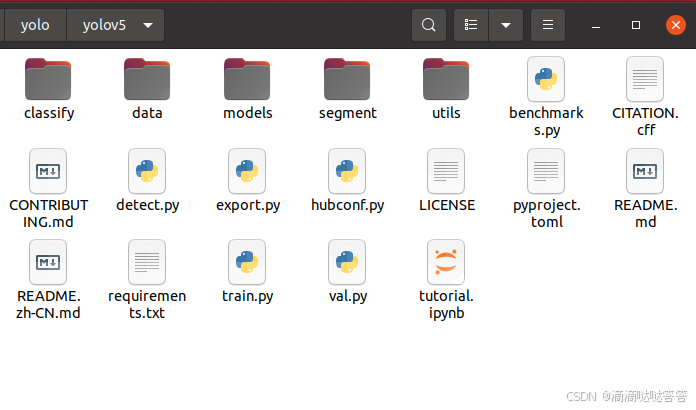Screen dimensions: 696x410
Task: Open the yolov5 path dropdown arrow
Action: point(148,25)
